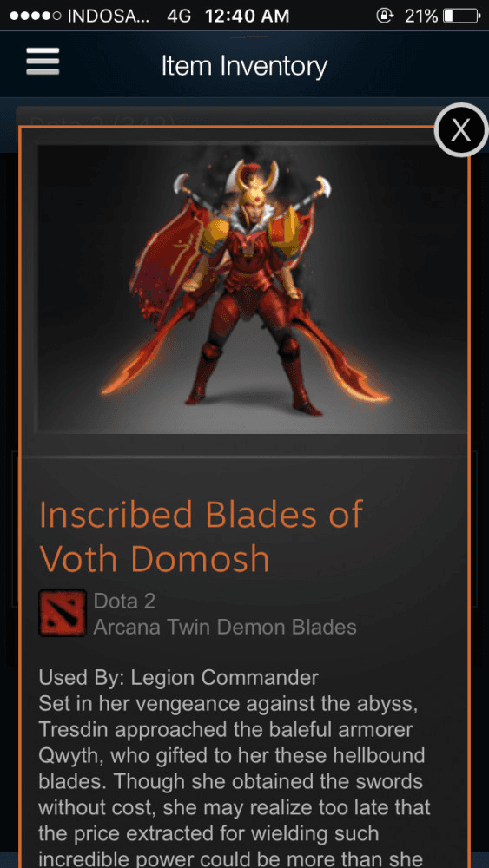The height and width of the screenshot is (868, 489).
Task: Click the Inscribed Blades of Voth Domosh title
Action: pos(201,536)
